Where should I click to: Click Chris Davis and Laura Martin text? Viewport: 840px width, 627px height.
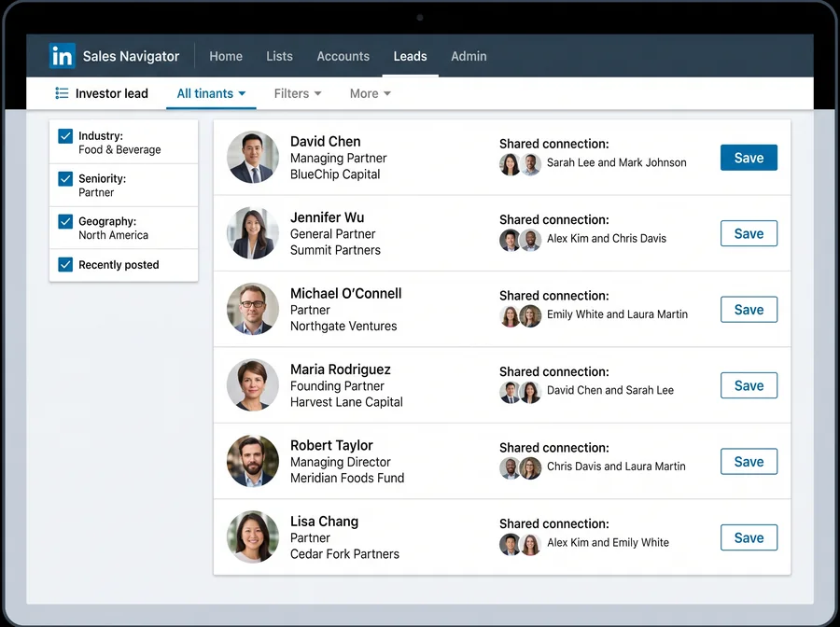tap(616, 467)
